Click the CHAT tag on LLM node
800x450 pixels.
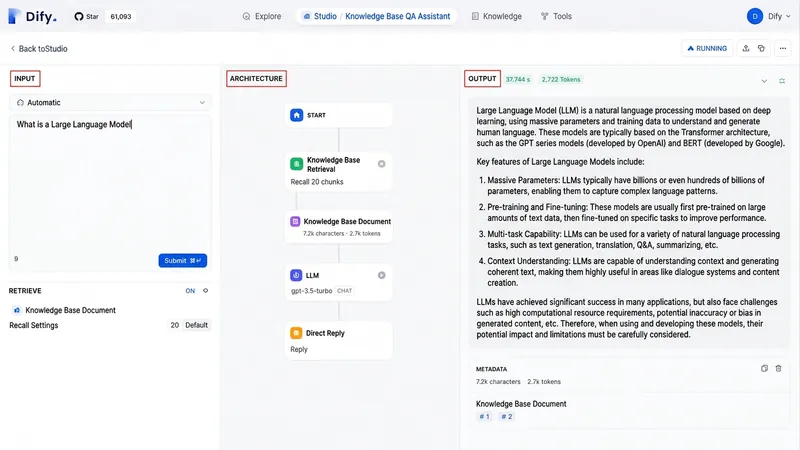coord(344,291)
